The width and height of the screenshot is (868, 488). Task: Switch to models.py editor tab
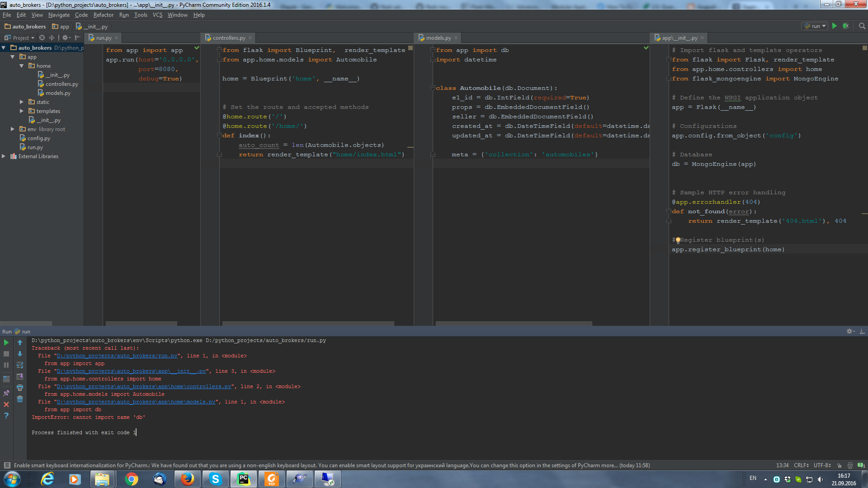coord(439,38)
